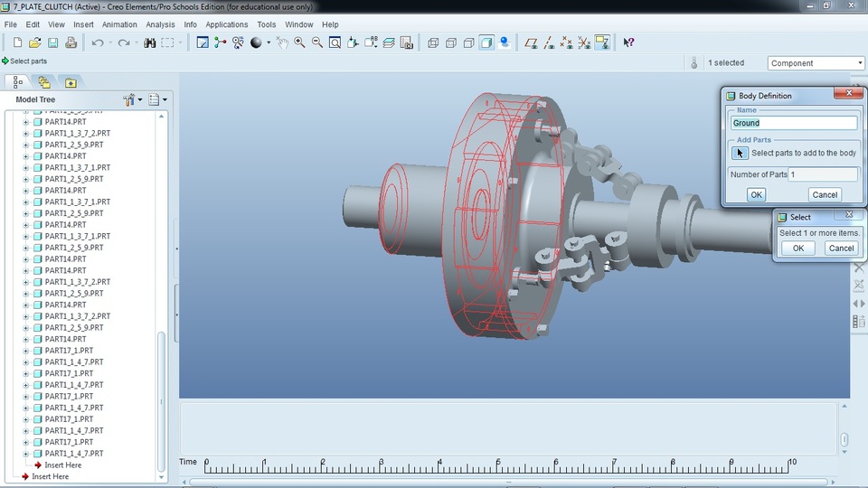
Task: Toggle the select parts arrow button
Action: pos(741,153)
